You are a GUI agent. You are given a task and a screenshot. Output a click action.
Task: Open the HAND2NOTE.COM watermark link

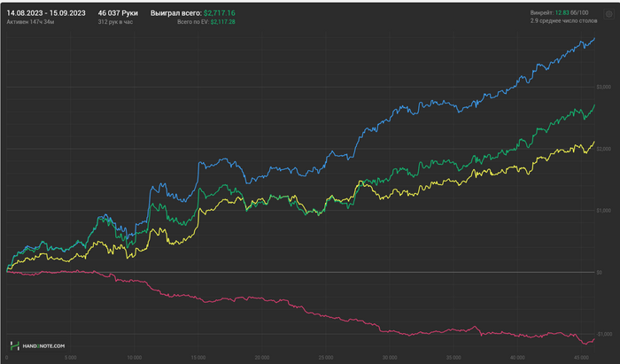(42, 345)
